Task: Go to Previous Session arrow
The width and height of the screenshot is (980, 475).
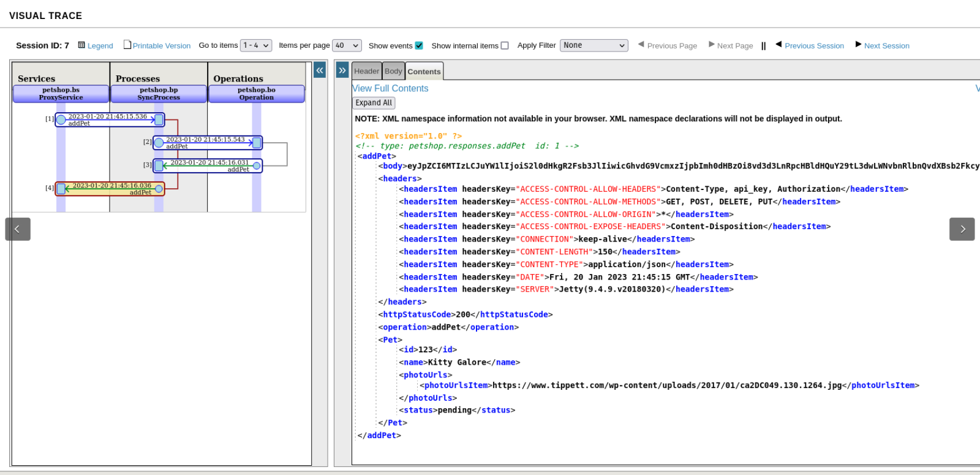Action: (x=778, y=45)
